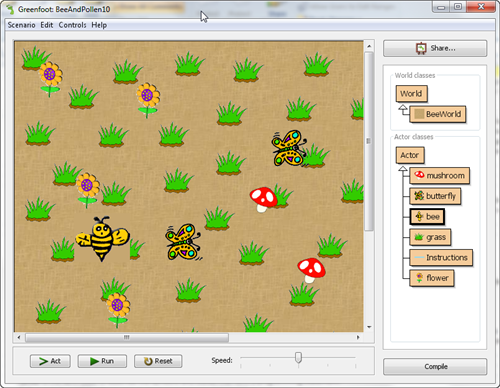Select the grass actor class
Viewport: 500px width, 388px height.
click(x=430, y=237)
